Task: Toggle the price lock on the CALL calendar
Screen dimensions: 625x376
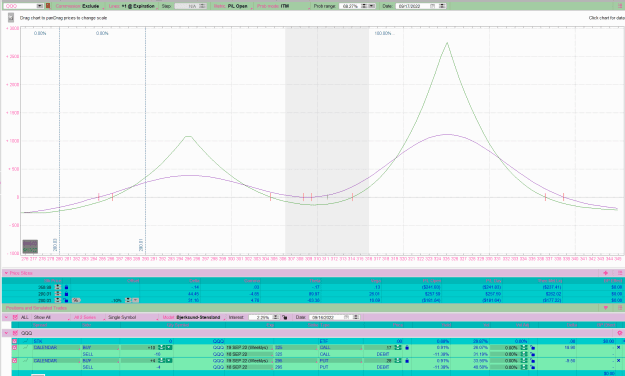Action: [x=407, y=347]
